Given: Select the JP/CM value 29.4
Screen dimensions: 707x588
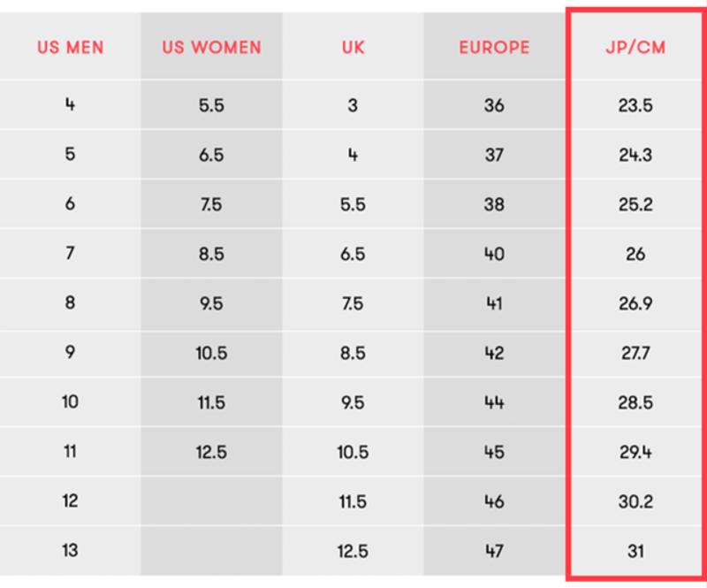Looking at the screenshot, I should pyautogui.click(x=635, y=452).
